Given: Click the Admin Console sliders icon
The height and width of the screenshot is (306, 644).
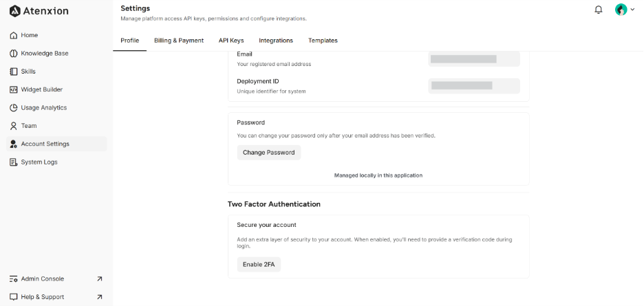Looking at the screenshot, I should coord(14,279).
